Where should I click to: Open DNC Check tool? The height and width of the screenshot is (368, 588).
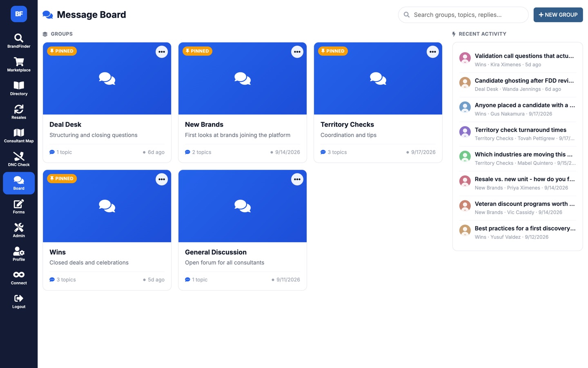pyautogui.click(x=19, y=160)
